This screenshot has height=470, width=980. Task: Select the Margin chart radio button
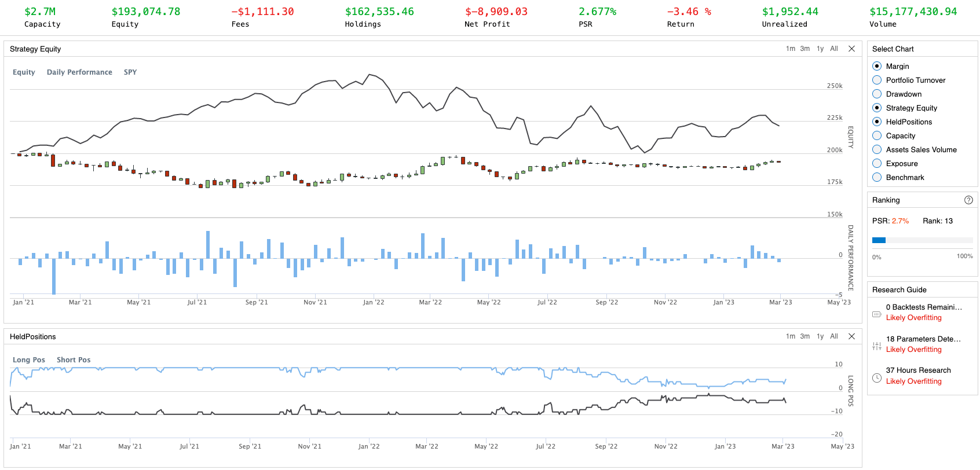click(877, 66)
